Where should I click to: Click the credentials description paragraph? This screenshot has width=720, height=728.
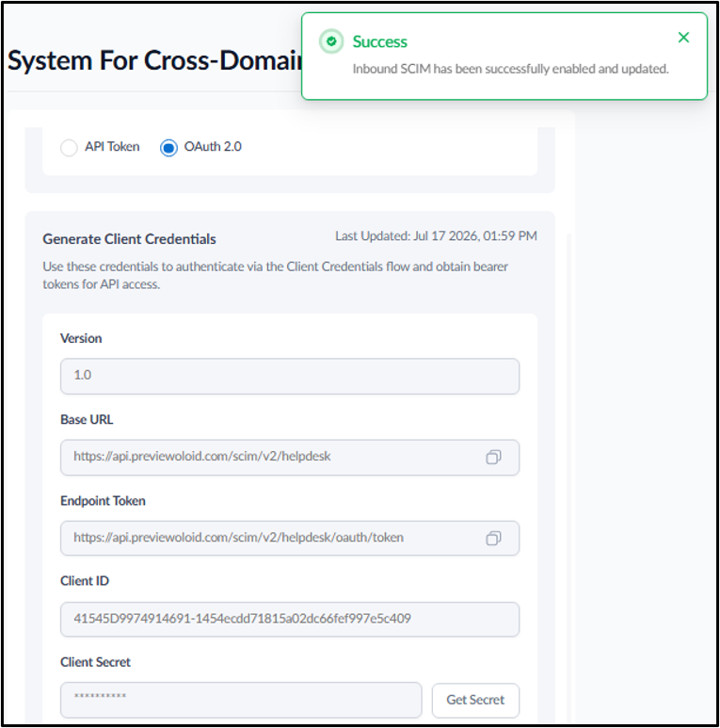coord(276,275)
